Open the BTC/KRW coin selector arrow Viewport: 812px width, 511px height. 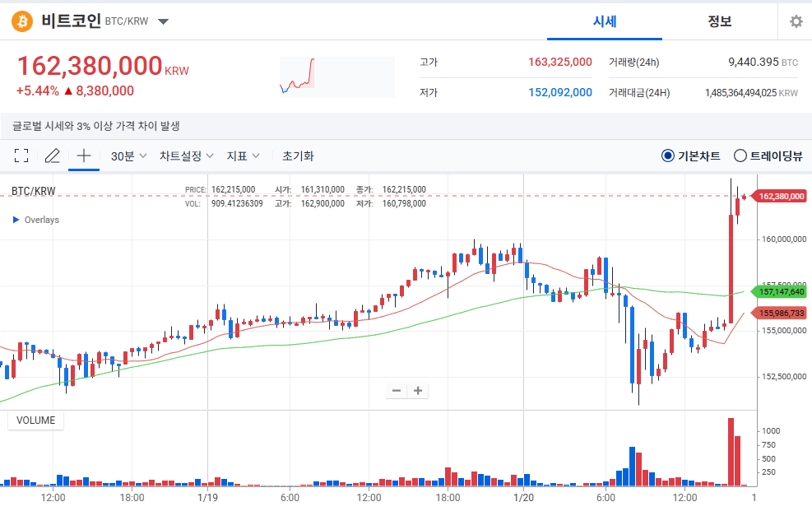tap(163, 21)
